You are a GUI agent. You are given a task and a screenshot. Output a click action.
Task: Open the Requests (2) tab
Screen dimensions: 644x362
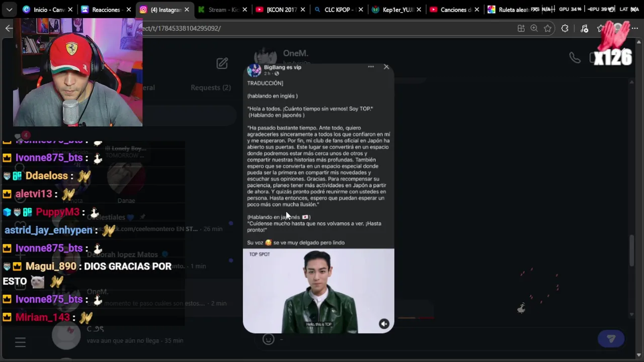point(211,87)
